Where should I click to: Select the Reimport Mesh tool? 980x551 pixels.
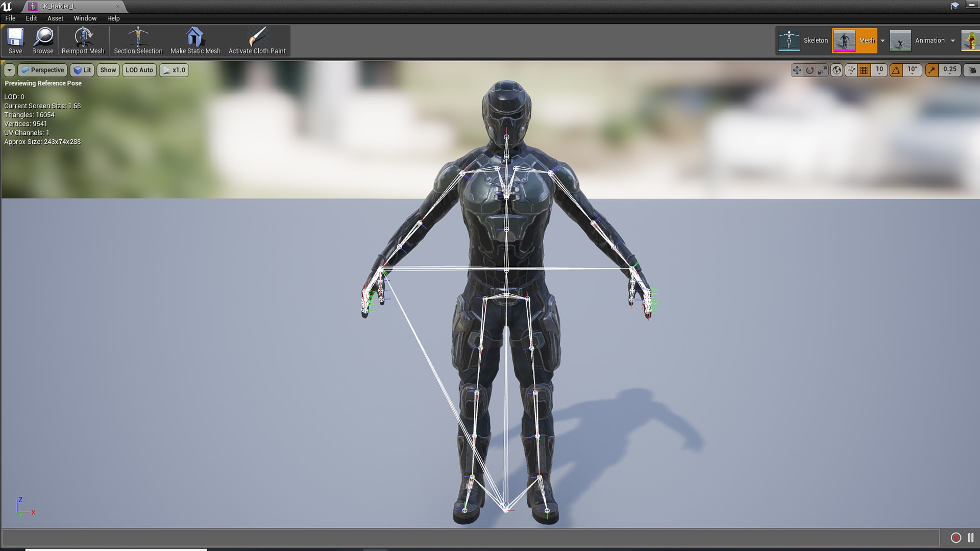click(82, 40)
